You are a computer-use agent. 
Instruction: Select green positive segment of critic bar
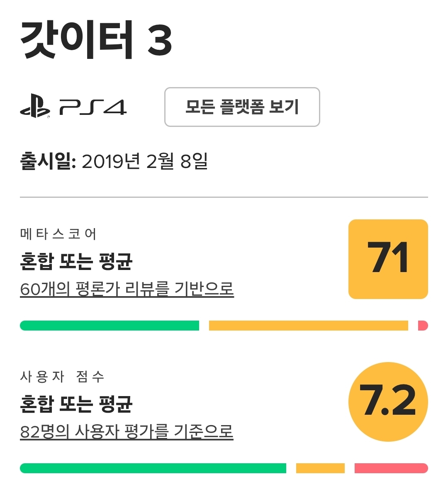(x=110, y=326)
